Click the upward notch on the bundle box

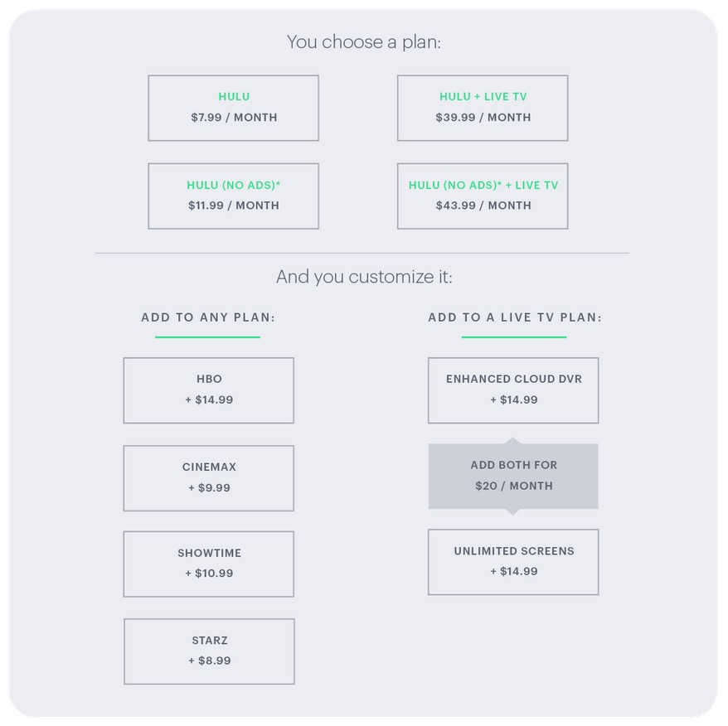[512, 441]
